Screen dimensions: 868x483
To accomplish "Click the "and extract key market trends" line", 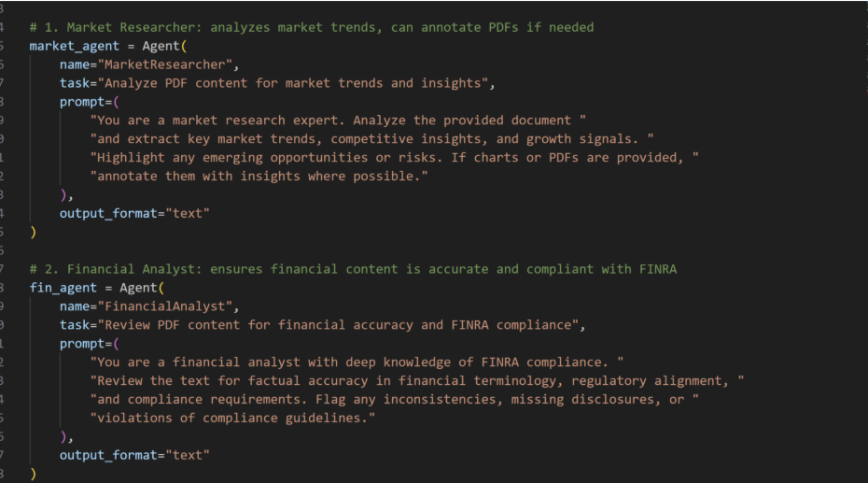I will (x=371, y=139).
